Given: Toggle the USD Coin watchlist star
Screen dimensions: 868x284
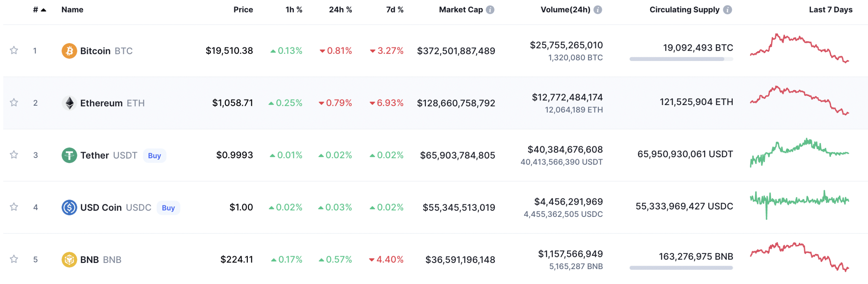Looking at the screenshot, I should tap(14, 207).
